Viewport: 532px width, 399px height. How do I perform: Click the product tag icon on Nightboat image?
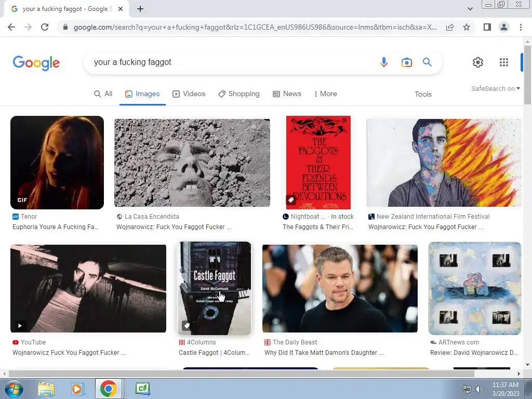coord(291,200)
